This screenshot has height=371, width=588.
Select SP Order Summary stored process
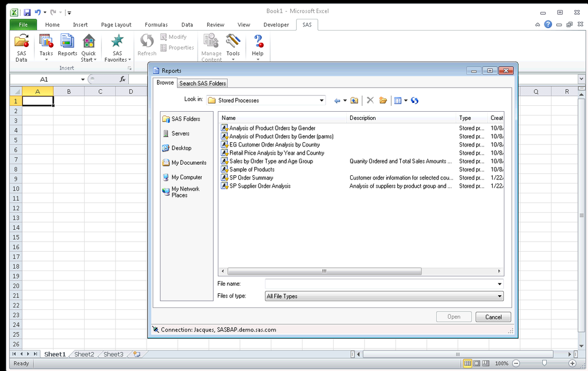point(251,178)
